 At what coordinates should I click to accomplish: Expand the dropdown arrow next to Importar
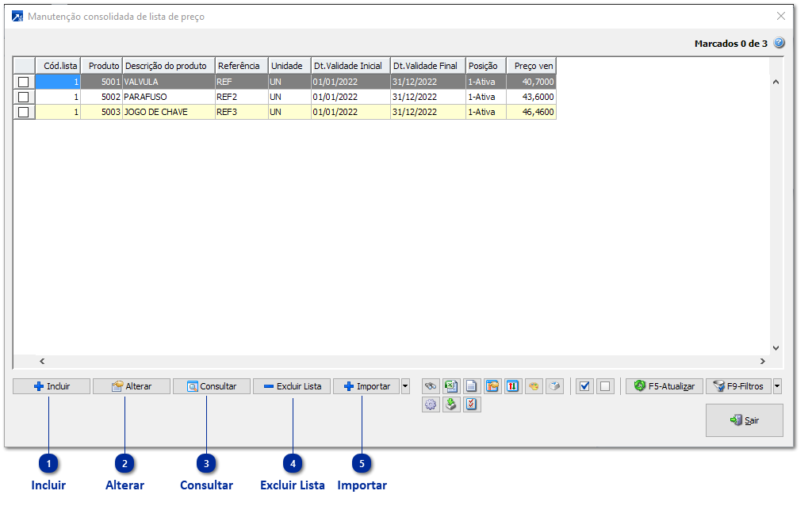click(x=406, y=386)
